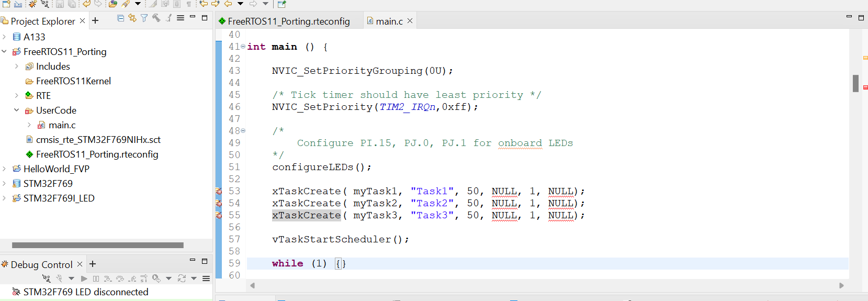
Task: Expand the A133 project node
Action: pyautogui.click(x=5, y=37)
